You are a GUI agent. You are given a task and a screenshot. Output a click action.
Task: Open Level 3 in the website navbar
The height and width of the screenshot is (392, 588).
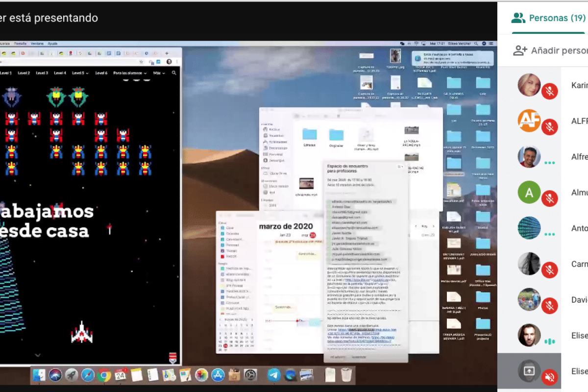42,73
